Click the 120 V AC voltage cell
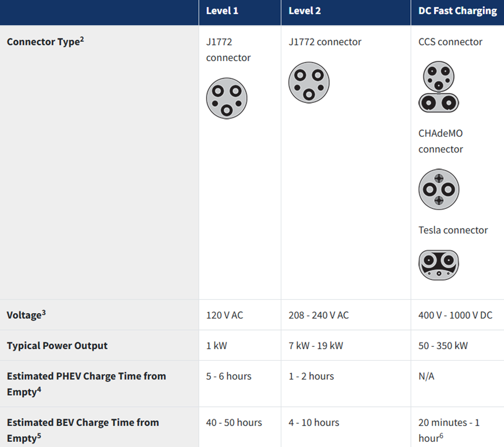Viewport: 504px width, 447px height. tap(224, 315)
